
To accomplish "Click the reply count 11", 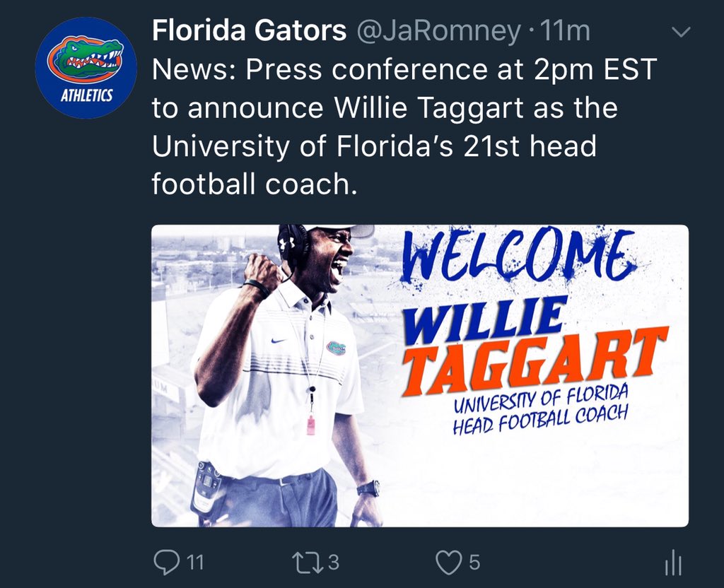I will (x=195, y=563).
